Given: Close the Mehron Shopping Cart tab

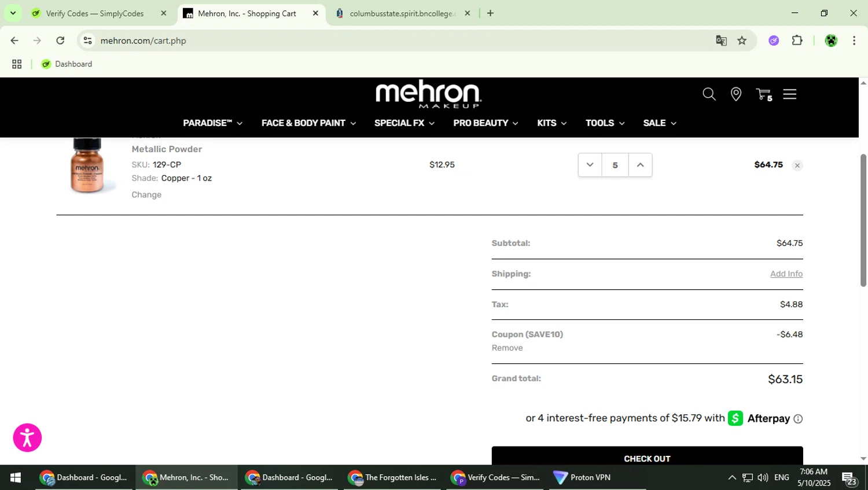Looking at the screenshot, I should 315,13.
